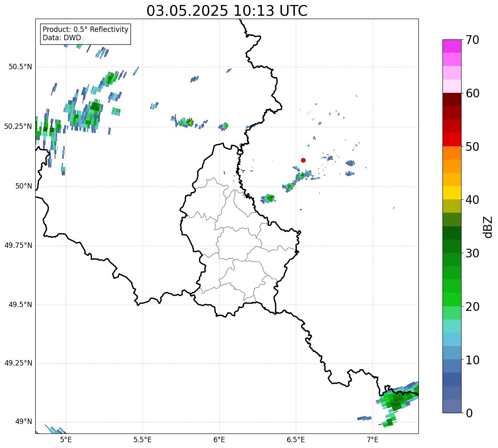The width and height of the screenshot is (498, 448).
Task: Click the 5°E longitude label
Action: click(66, 440)
